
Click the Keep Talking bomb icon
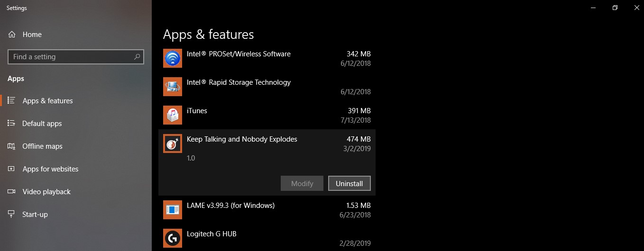(x=173, y=143)
